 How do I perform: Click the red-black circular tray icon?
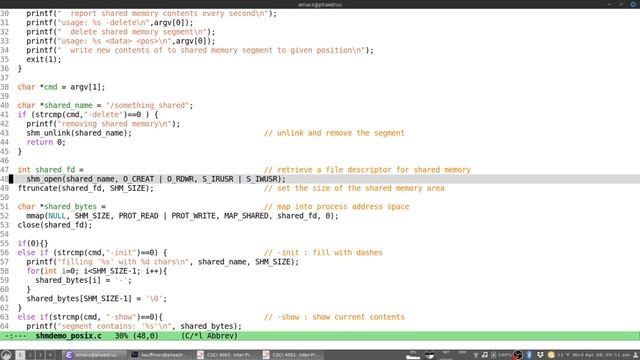click(518, 355)
